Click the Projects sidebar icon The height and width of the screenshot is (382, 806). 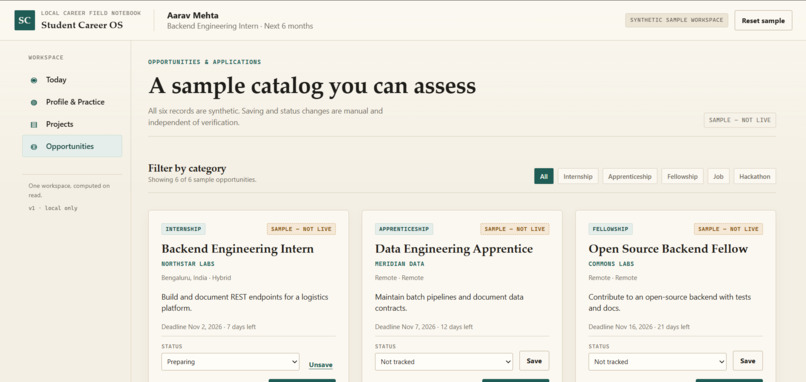coord(34,124)
